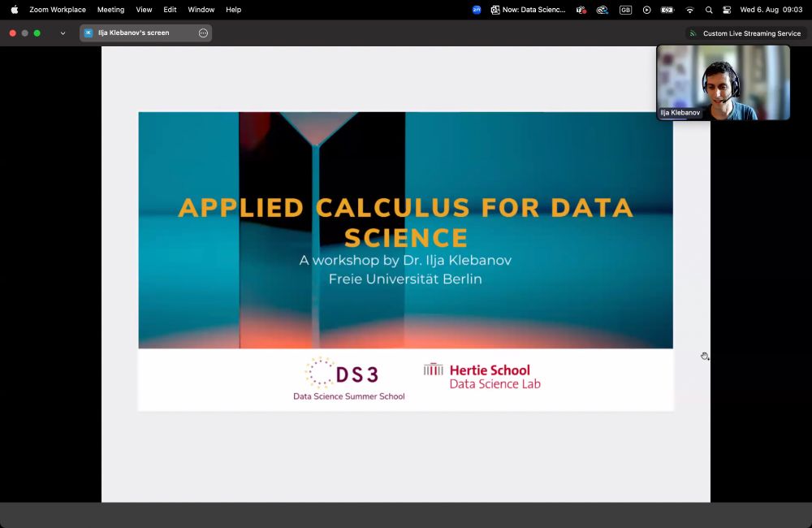Click the Zoom status icon in menu bar
The height and width of the screenshot is (528, 812).
tap(477, 9)
